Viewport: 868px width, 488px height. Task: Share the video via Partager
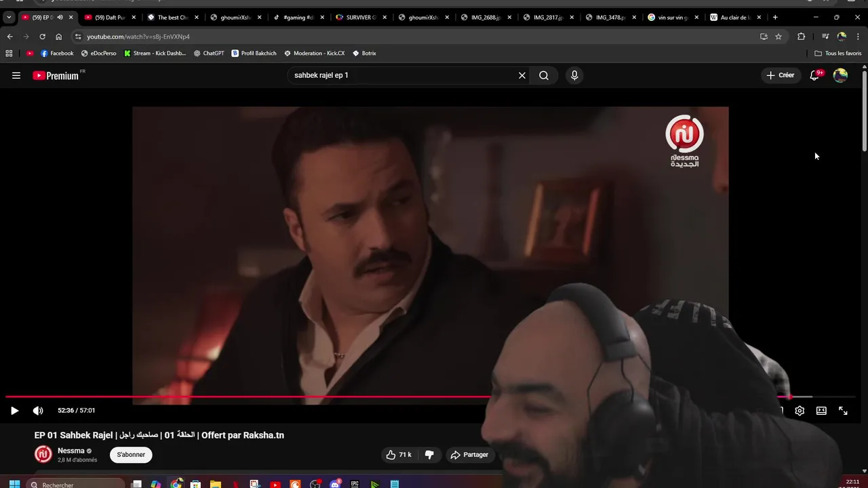pos(469,455)
